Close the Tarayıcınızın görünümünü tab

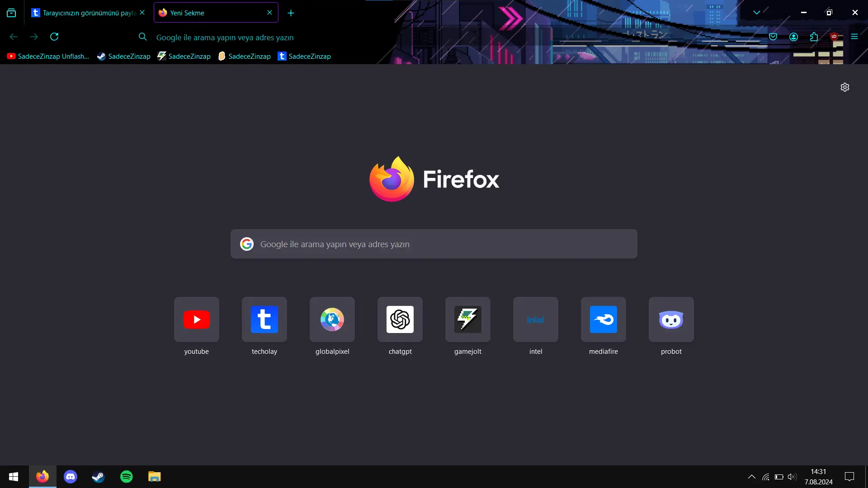click(x=142, y=13)
